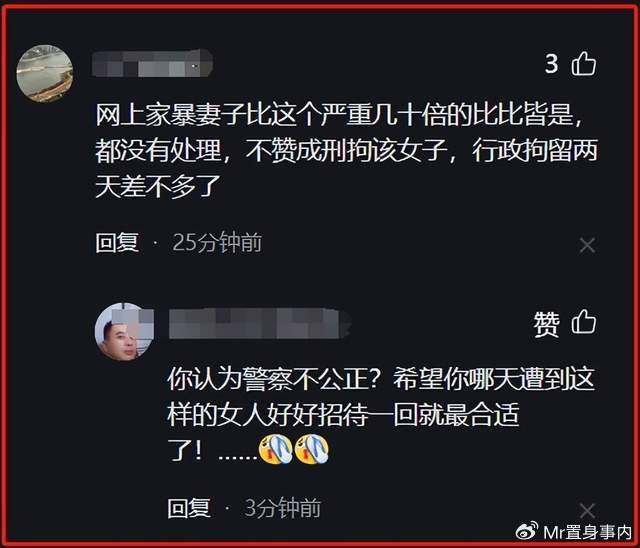Viewport: 640px width, 548px height.
Task: Click the Weibo eye logo watermark
Action: click(x=527, y=532)
